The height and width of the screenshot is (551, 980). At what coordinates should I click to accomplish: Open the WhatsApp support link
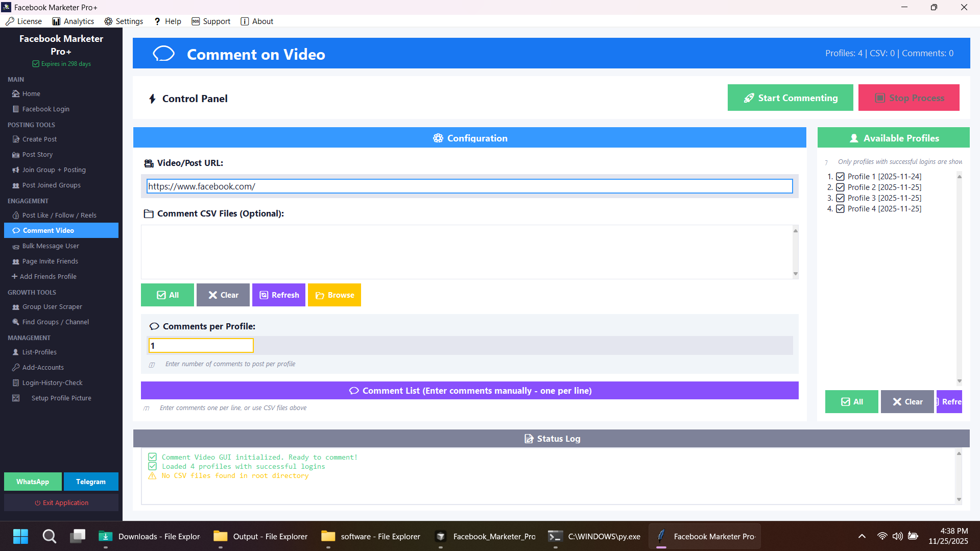(x=32, y=481)
